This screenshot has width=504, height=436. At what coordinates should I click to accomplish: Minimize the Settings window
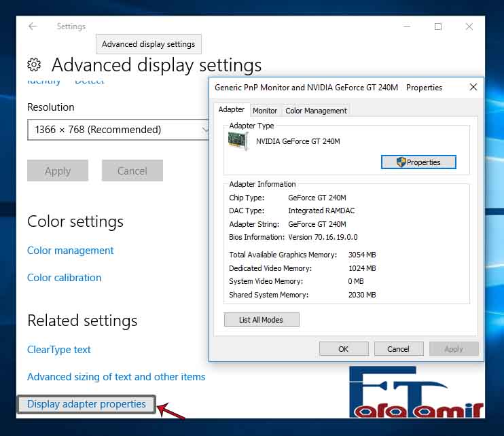click(407, 26)
